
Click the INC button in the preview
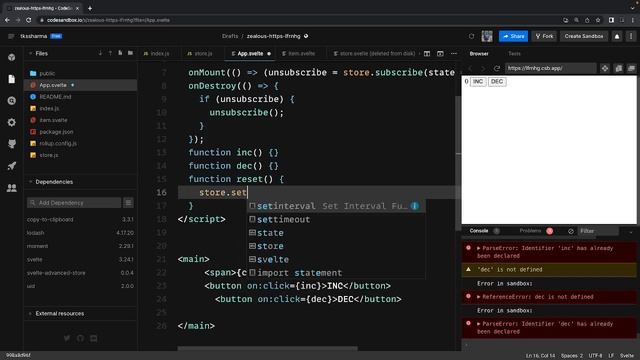[x=478, y=82]
